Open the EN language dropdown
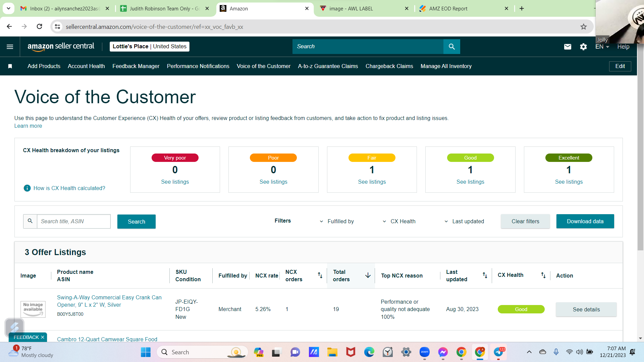 [602, 47]
